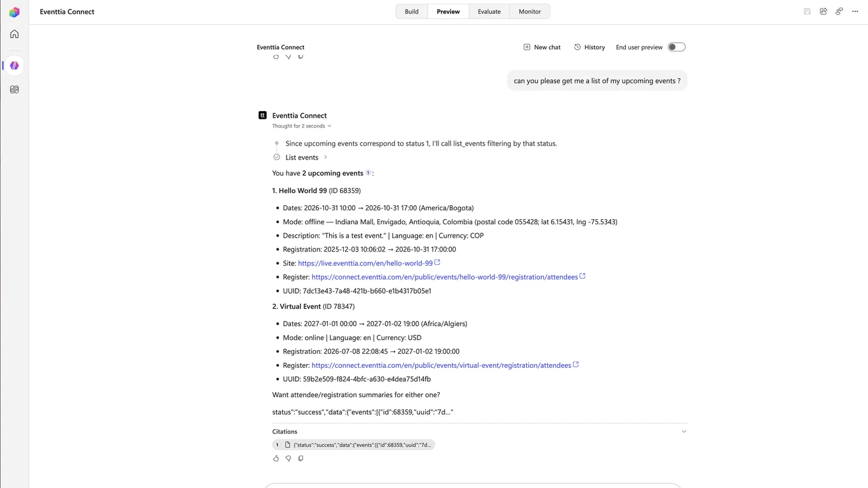Viewport: 868px width, 488px height.
Task: Open the sidebar icon below the Agents icon
Action: tap(14, 90)
